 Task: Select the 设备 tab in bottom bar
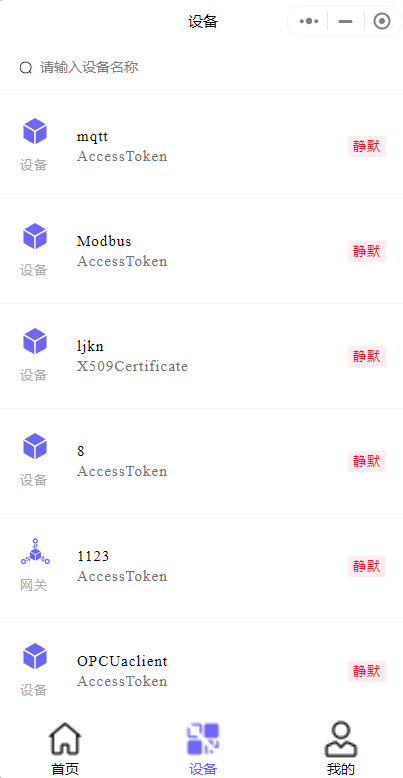click(203, 749)
